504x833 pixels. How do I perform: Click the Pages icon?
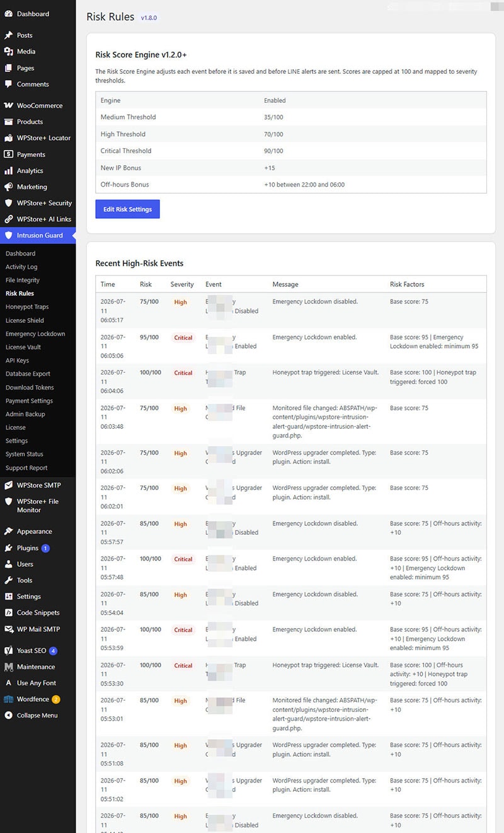coord(8,68)
